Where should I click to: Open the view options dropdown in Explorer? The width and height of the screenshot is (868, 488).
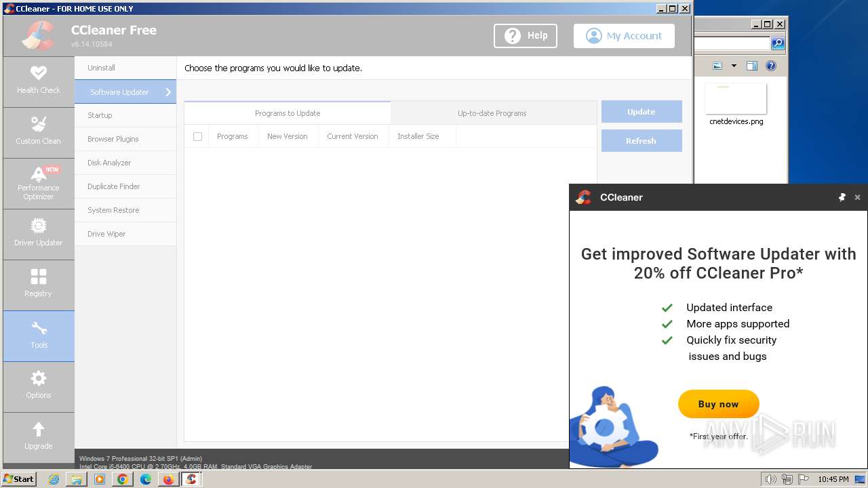tap(734, 66)
